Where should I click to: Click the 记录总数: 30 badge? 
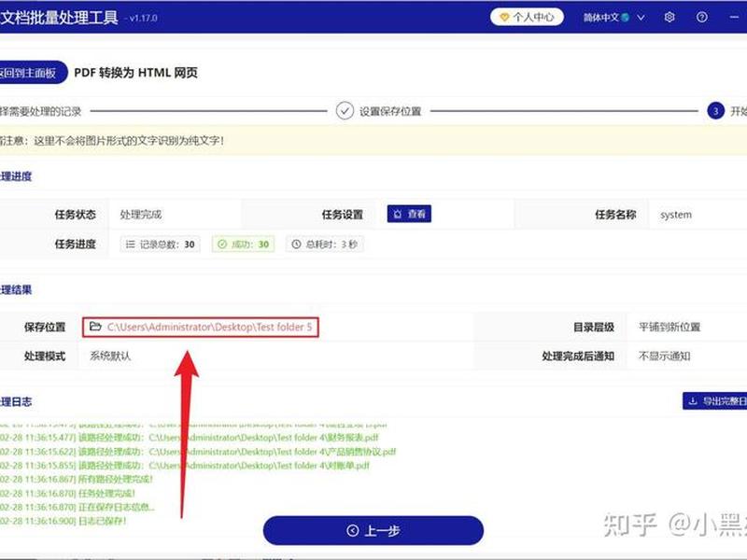click(x=160, y=244)
